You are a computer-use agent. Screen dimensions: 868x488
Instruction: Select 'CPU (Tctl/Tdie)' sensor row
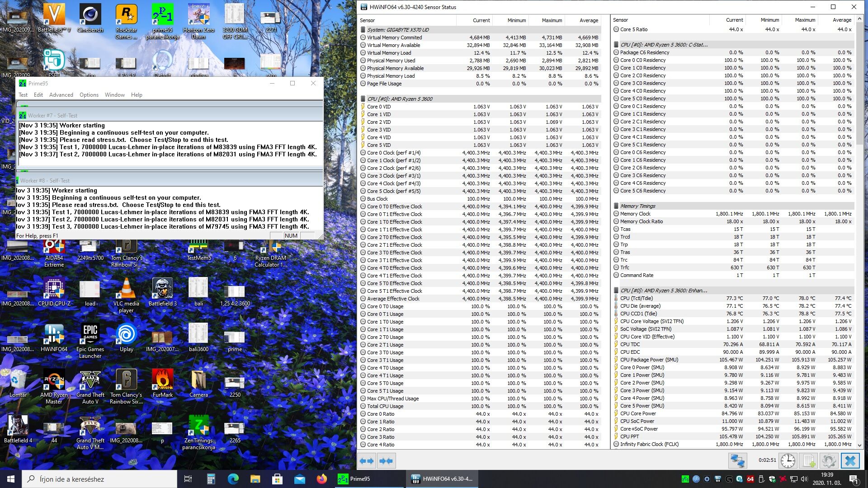733,298
